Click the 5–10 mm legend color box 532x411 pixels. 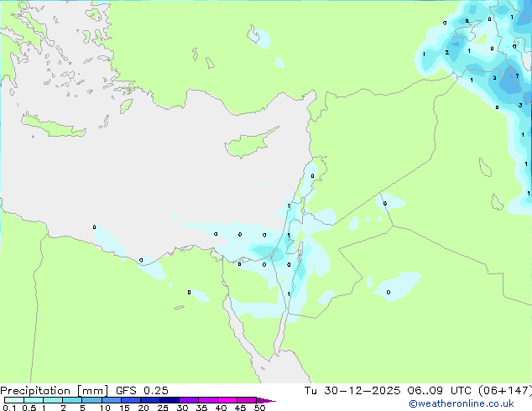tap(91, 400)
